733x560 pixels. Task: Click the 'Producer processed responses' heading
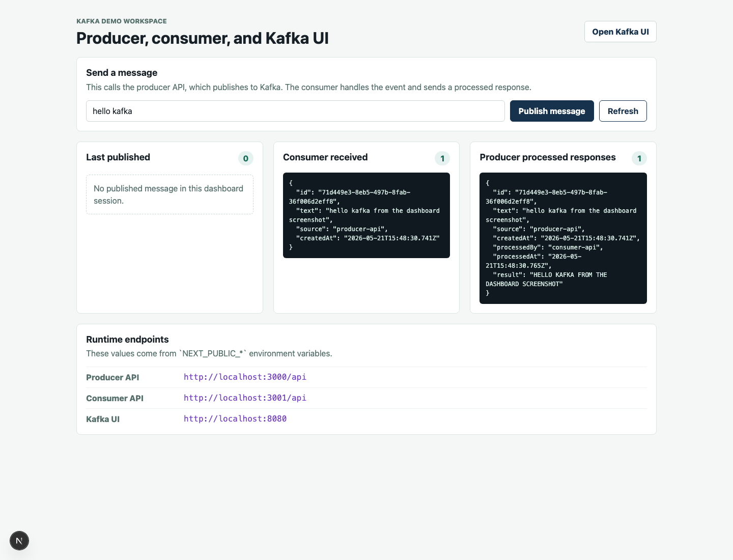point(548,157)
